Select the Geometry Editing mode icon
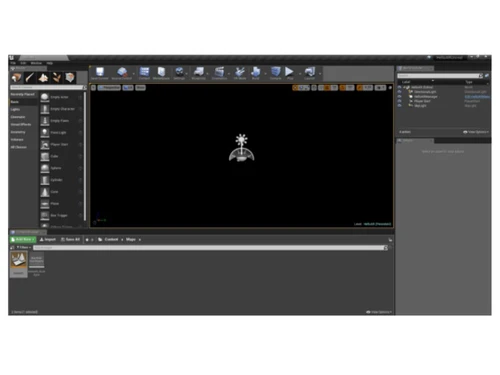Image resolution: width=500 pixels, height=375 pixels. tap(70, 78)
